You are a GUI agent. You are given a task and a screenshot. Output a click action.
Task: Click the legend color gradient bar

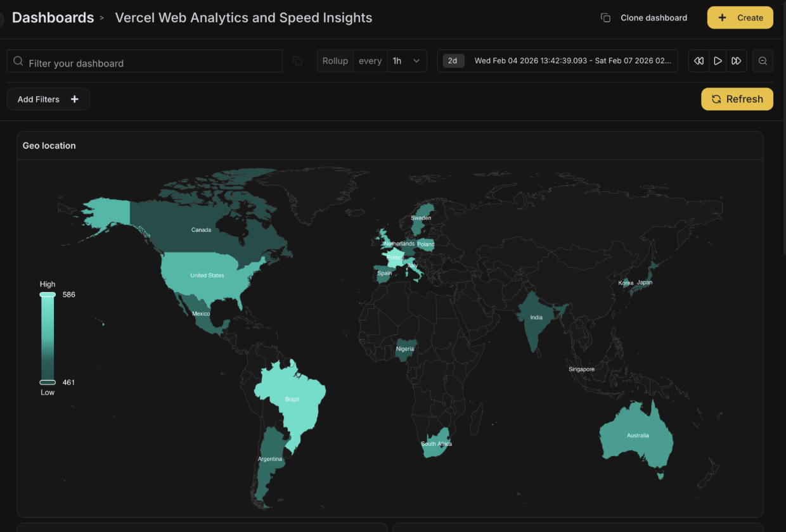48,338
